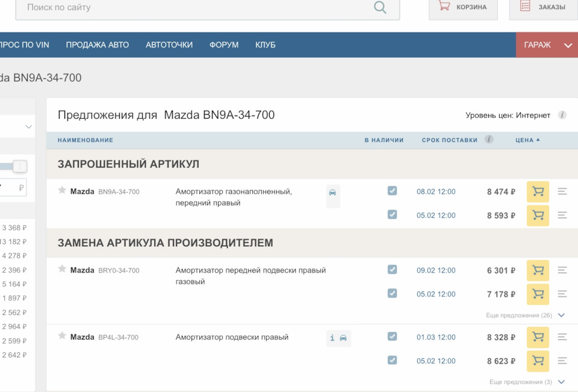Toggle in-stock checkbox for 6 301 ₽ offer
The image size is (578, 392).
pyautogui.click(x=392, y=270)
